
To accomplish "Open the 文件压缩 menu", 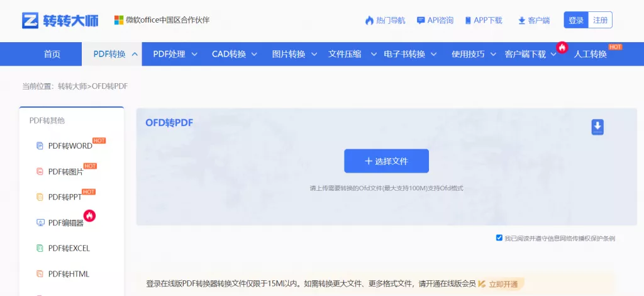I will click(x=345, y=54).
